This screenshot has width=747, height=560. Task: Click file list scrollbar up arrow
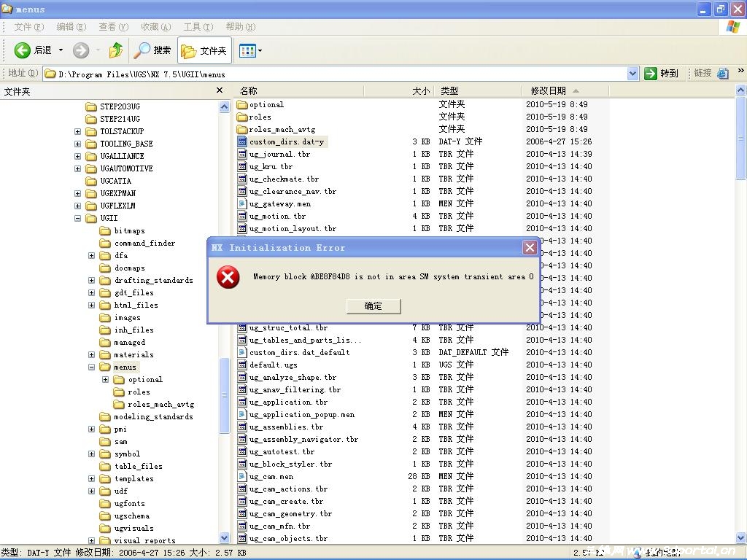point(741,90)
